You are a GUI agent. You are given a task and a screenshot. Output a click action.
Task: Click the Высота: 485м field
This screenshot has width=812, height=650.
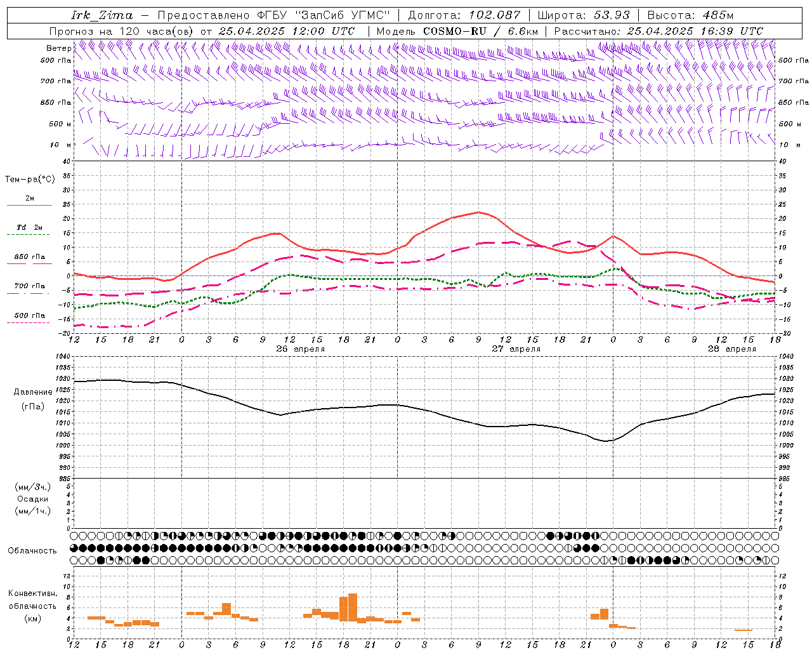tap(690, 15)
